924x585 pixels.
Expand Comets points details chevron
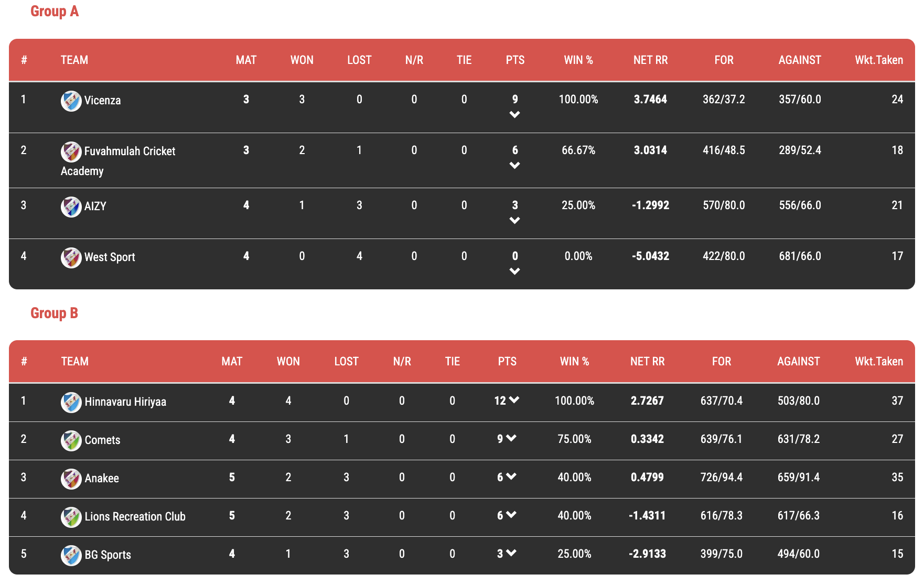pos(511,438)
